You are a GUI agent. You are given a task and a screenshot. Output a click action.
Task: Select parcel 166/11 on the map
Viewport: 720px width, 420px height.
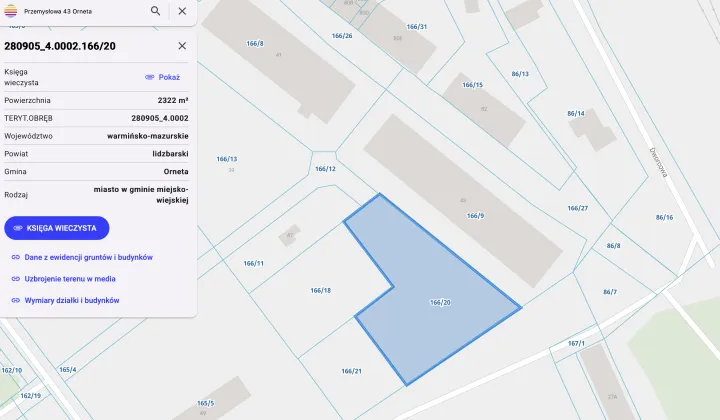point(253,263)
